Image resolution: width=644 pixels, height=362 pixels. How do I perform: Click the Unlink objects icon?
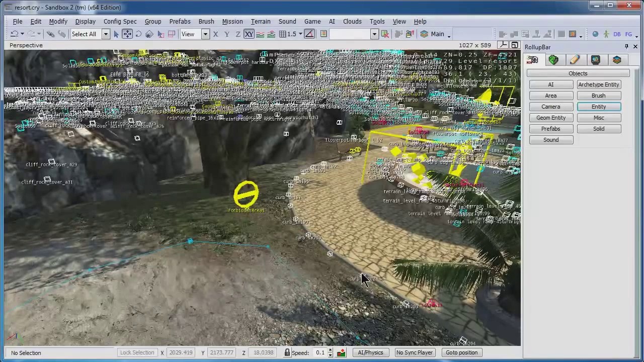(62, 34)
